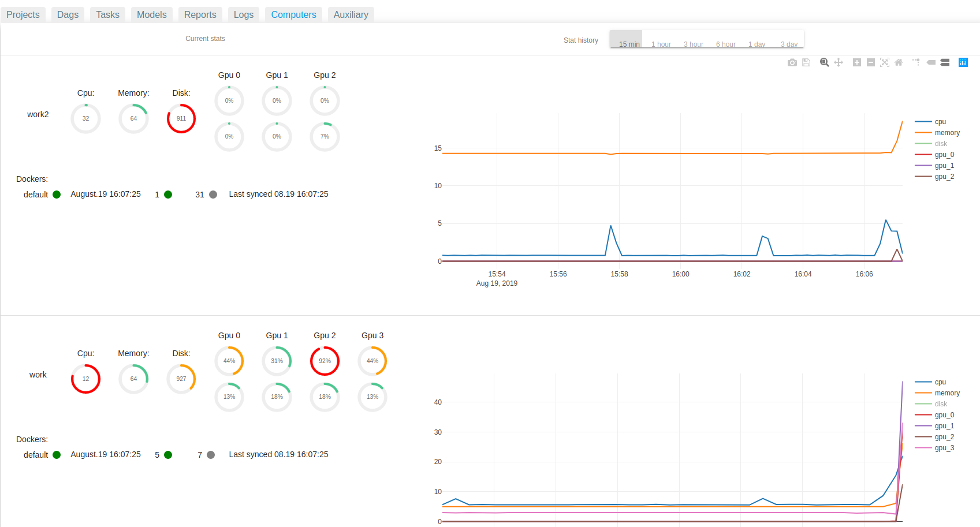Click work default docker green status dot
Image resolution: width=980 pixels, height=527 pixels.
(x=57, y=455)
